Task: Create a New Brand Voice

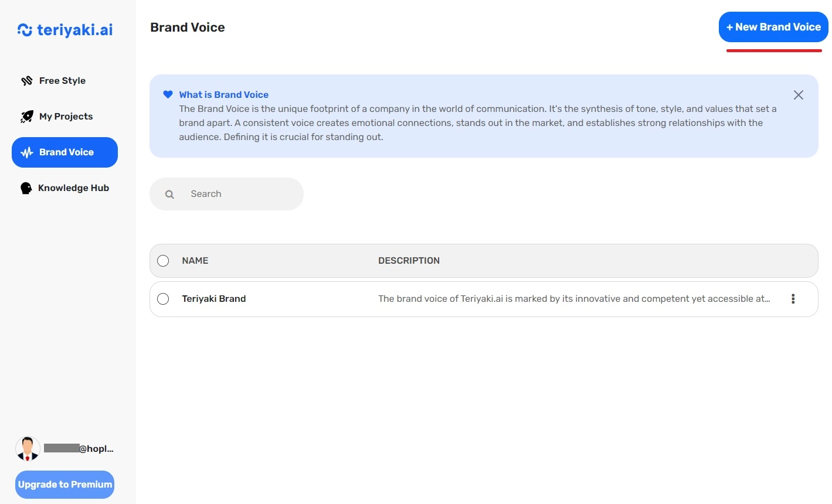Action: click(x=773, y=27)
